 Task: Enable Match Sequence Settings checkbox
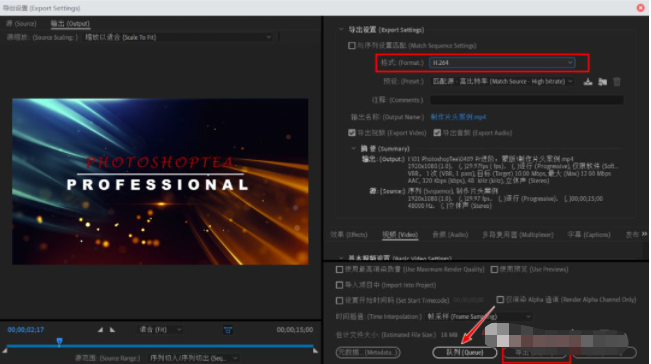tap(352, 45)
